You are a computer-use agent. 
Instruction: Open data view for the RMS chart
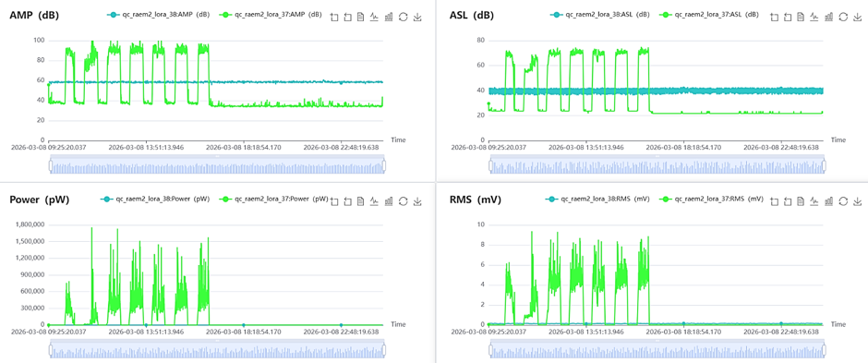(801, 201)
